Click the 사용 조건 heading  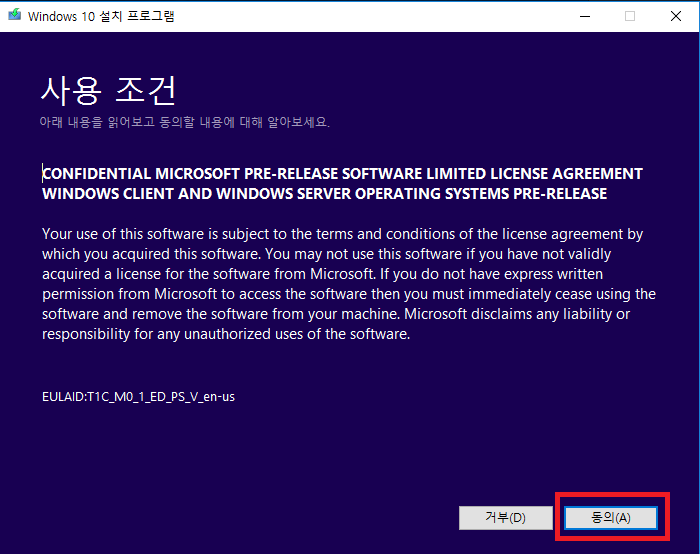(x=109, y=91)
